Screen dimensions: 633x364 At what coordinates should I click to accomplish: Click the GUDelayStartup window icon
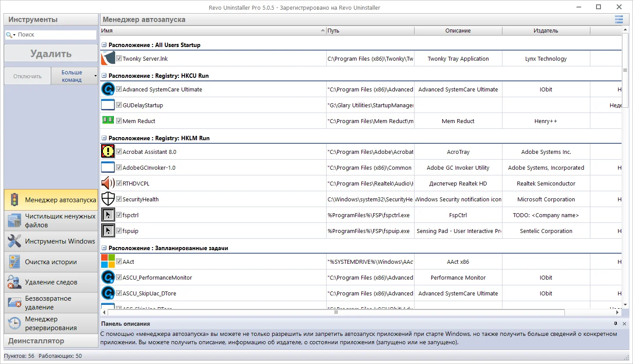pyautogui.click(x=108, y=105)
